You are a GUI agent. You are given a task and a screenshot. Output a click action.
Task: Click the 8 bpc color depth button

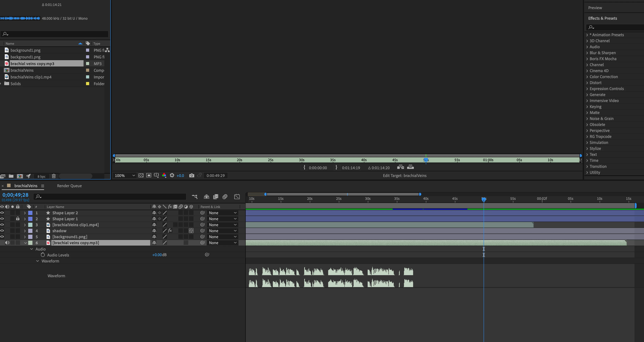tap(41, 176)
